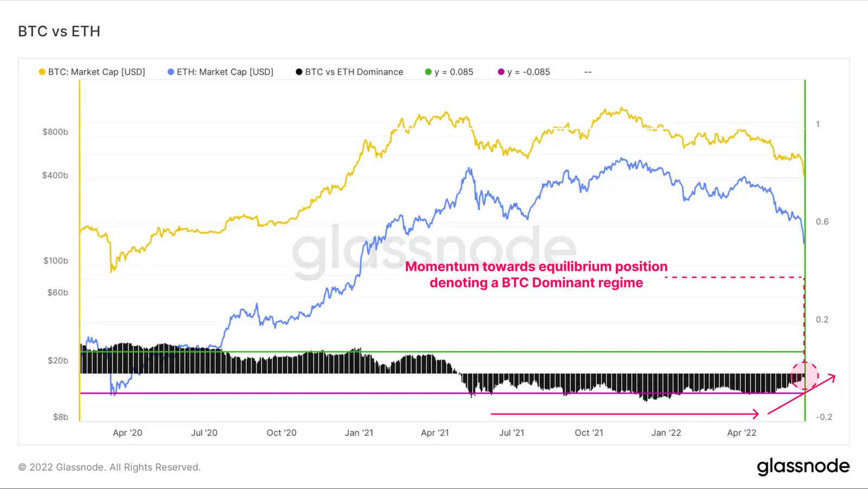This screenshot has width=868, height=489.
Task: Click the horizontal pink arrow tip
Action: pos(755,414)
